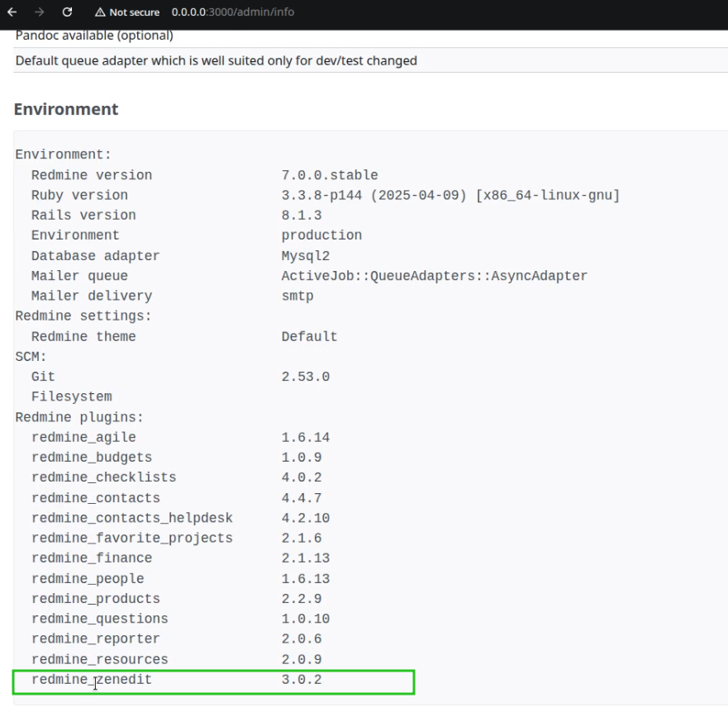Select the redmine_contacts plugin name

coord(96,498)
